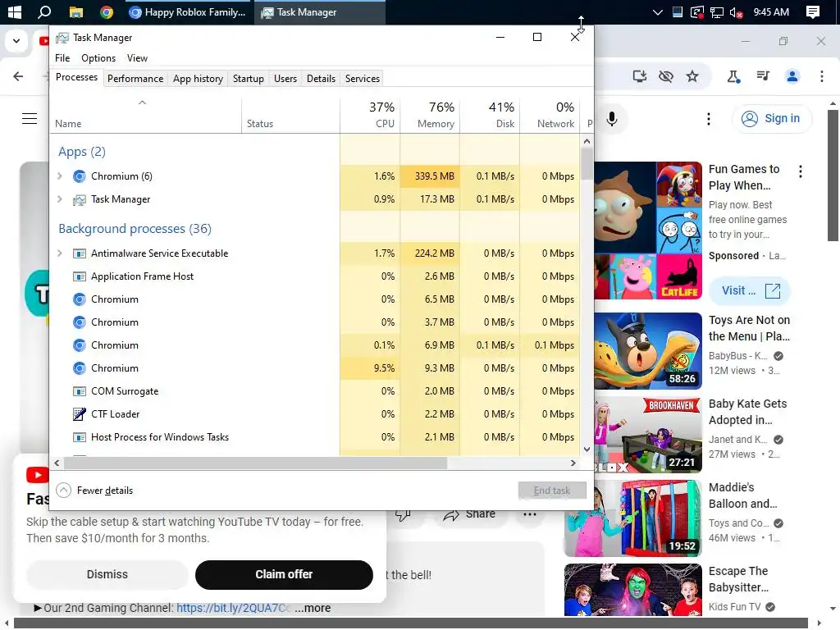The height and width of the screenshot is (630, 840).
Task: Select the COM Surrogate process
Action: point(314,391)
